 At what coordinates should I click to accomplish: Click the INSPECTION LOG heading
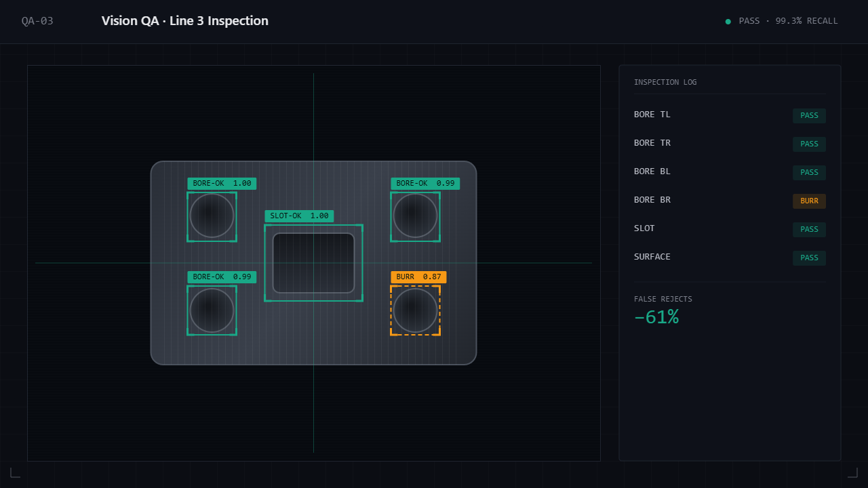(665, 82)
